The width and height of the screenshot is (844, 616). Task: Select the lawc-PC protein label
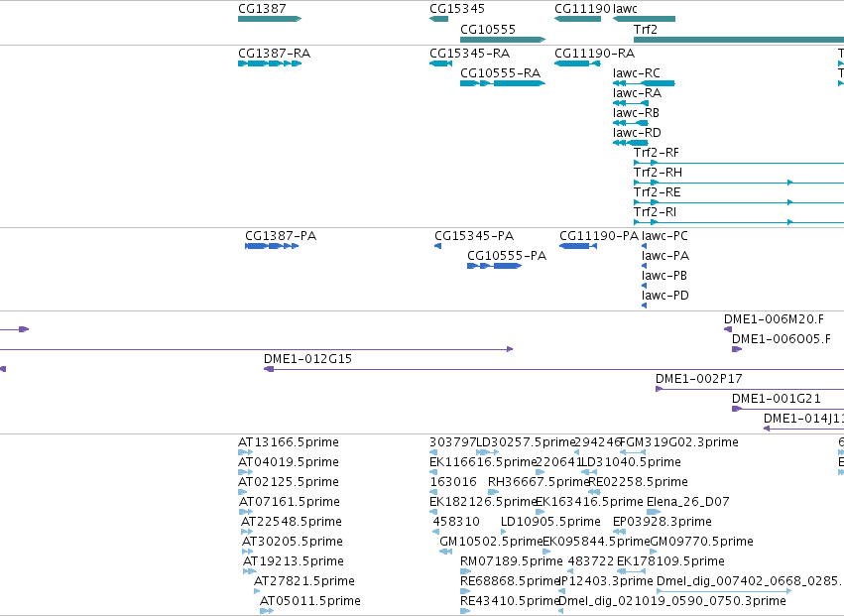664,236
